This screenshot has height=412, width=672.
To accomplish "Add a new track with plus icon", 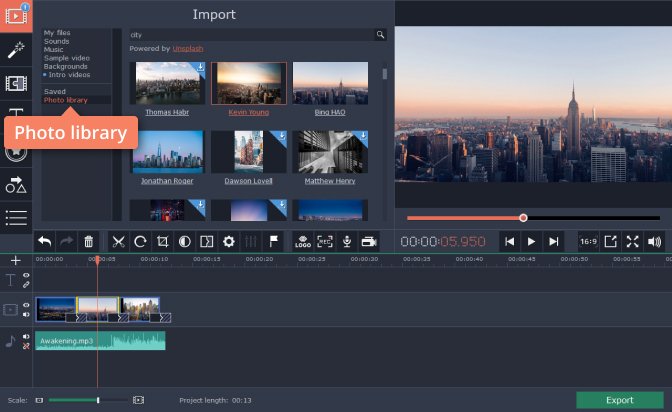I will [15, 260].
